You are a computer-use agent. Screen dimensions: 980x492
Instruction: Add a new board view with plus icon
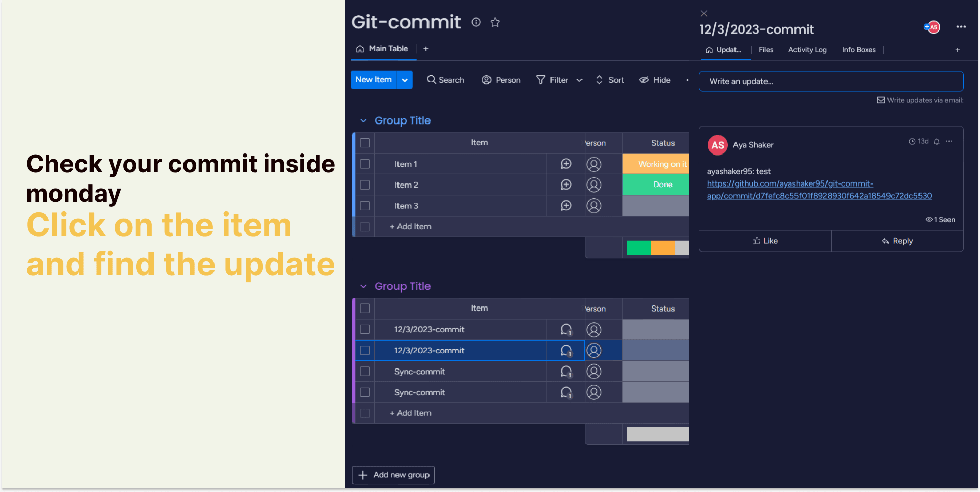[426, 49]
